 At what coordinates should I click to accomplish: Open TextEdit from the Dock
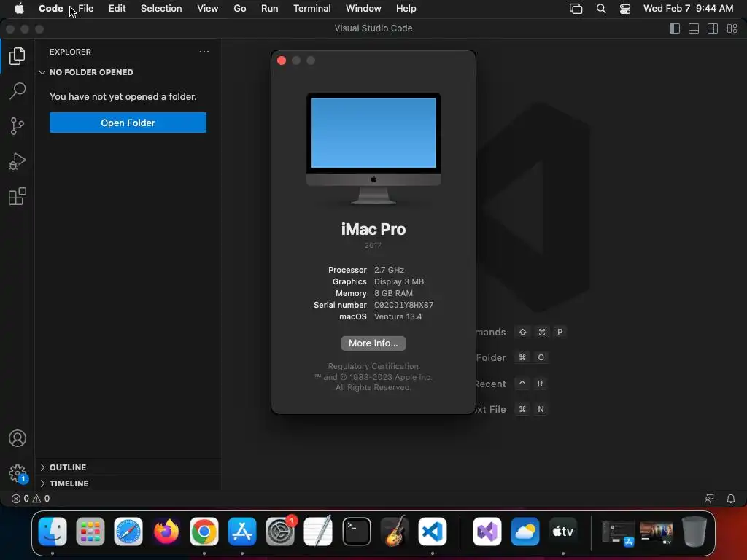(318, 532)
